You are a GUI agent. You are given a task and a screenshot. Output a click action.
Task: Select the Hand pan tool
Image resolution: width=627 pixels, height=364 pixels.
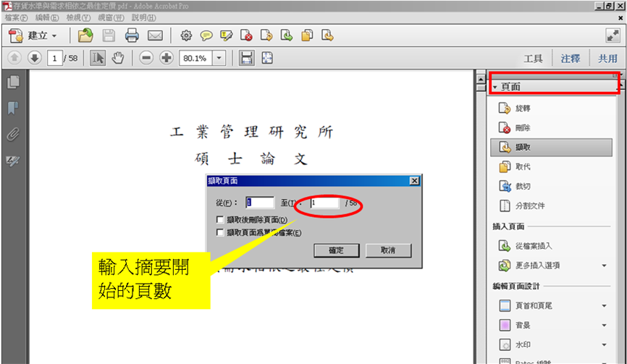coord(118,58)
